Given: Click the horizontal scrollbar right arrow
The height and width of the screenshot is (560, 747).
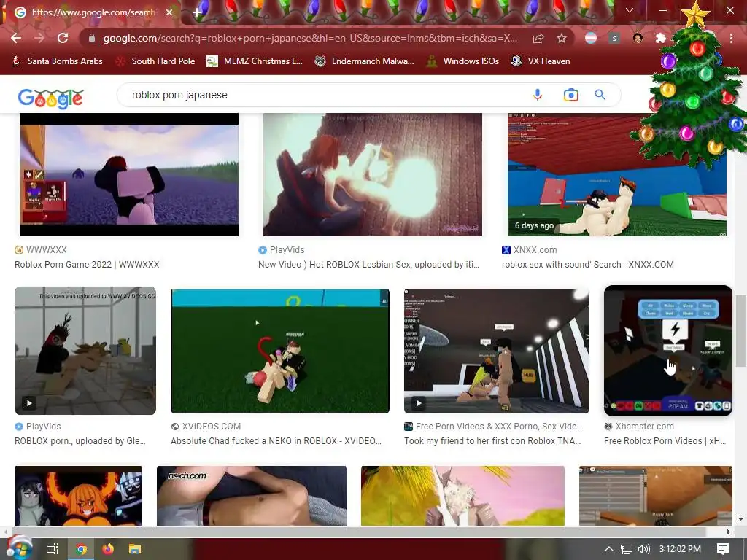Looking at the screenshot, I should (729, 532).
